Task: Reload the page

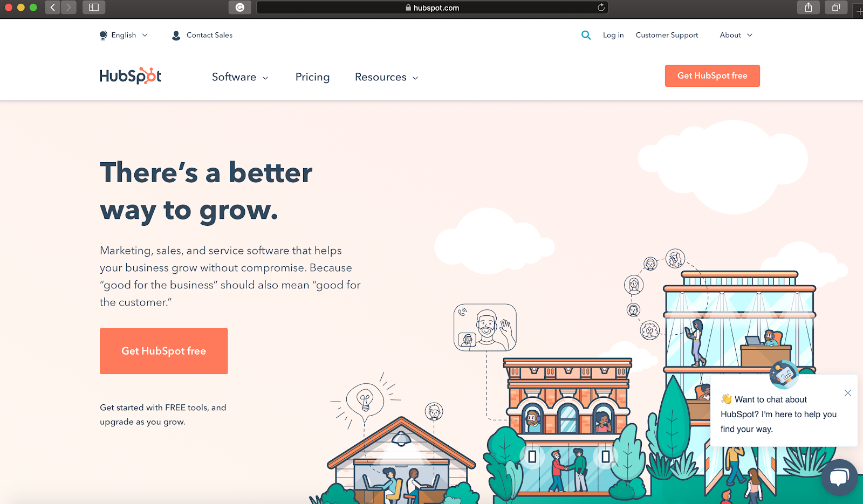Action: (x=601, y=8)
